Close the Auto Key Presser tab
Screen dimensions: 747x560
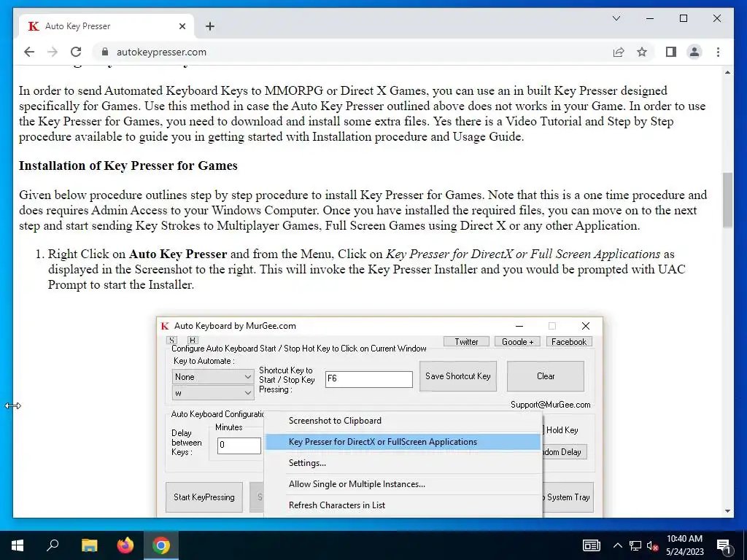182,26
